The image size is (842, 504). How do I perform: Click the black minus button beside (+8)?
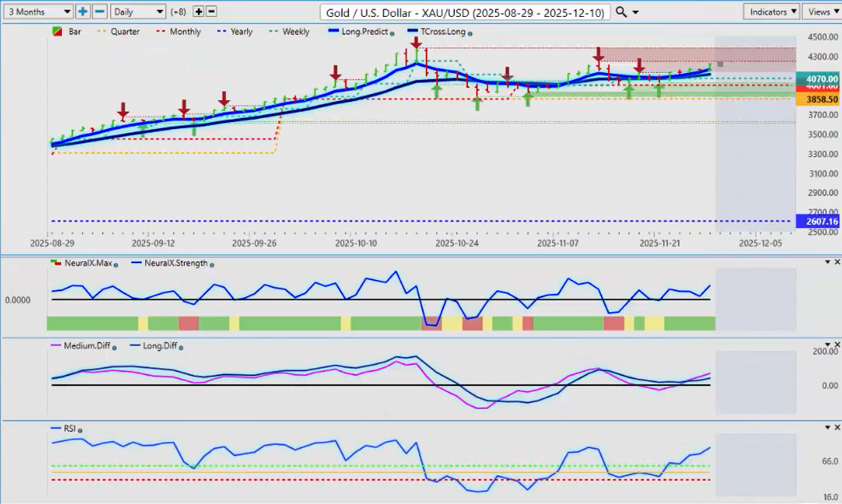pyautogui.click(x=211, y=12)
